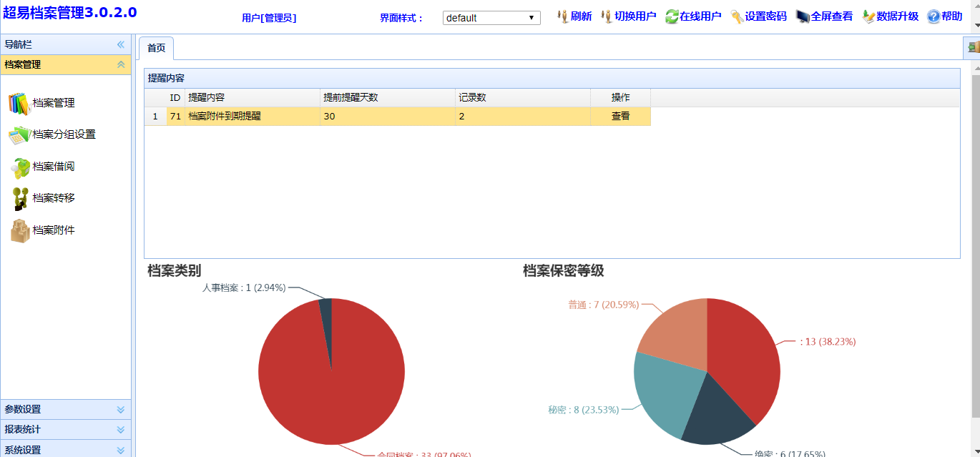Click the 切换用户 icon
This screenshot has width=980, height=457.
click(607, 16)
